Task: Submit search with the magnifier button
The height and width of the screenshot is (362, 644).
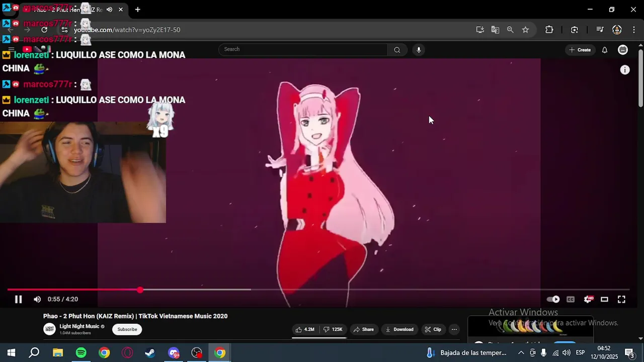Action: [x=397, y=49]
